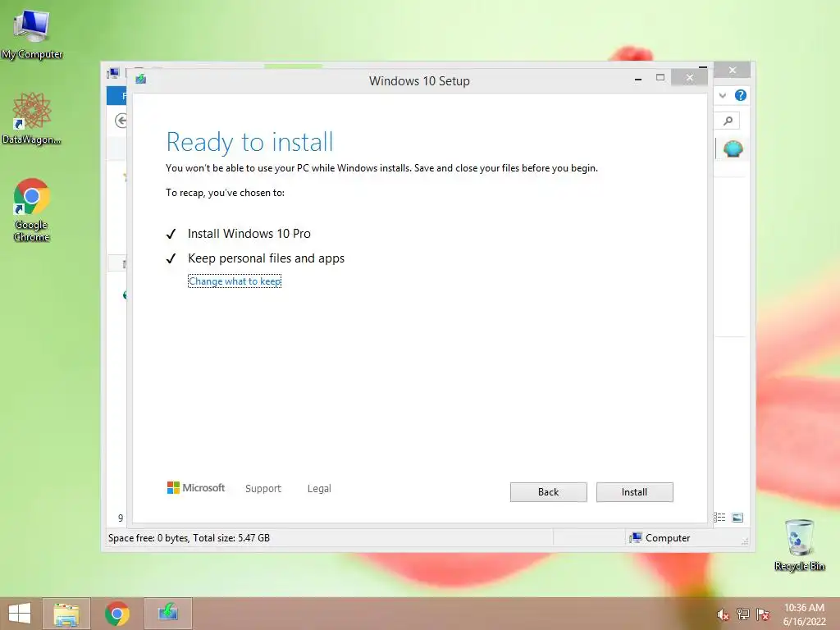Click the Install button
The height and width of the screenshot is (630, 840).
coord(634,492)
